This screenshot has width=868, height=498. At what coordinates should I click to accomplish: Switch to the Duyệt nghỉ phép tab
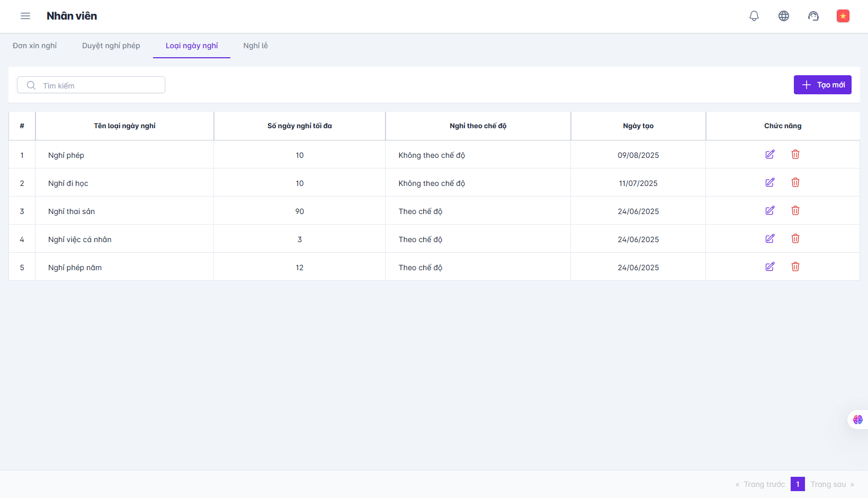(111, 46)
